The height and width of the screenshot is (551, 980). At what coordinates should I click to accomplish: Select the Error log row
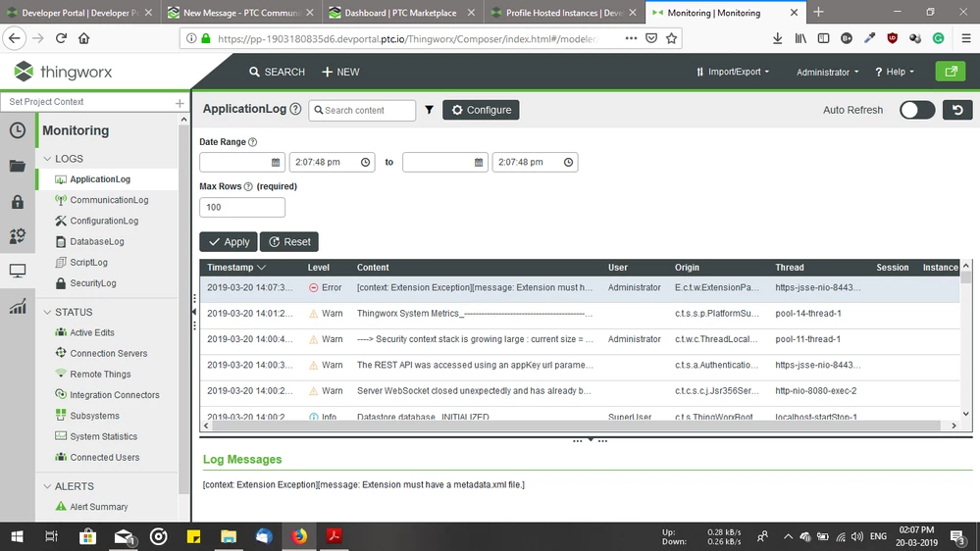580,288
